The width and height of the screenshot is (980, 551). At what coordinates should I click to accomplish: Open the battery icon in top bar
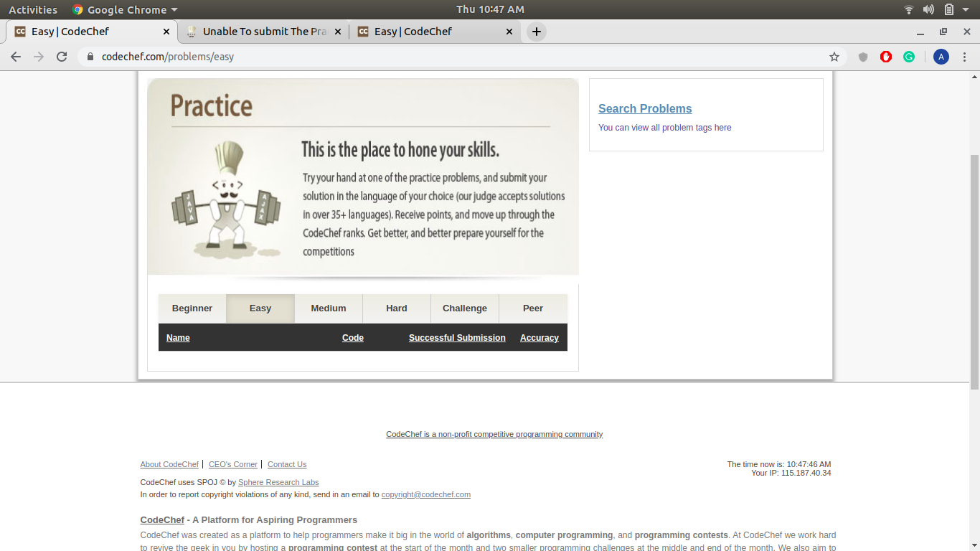tap(949, 9)
